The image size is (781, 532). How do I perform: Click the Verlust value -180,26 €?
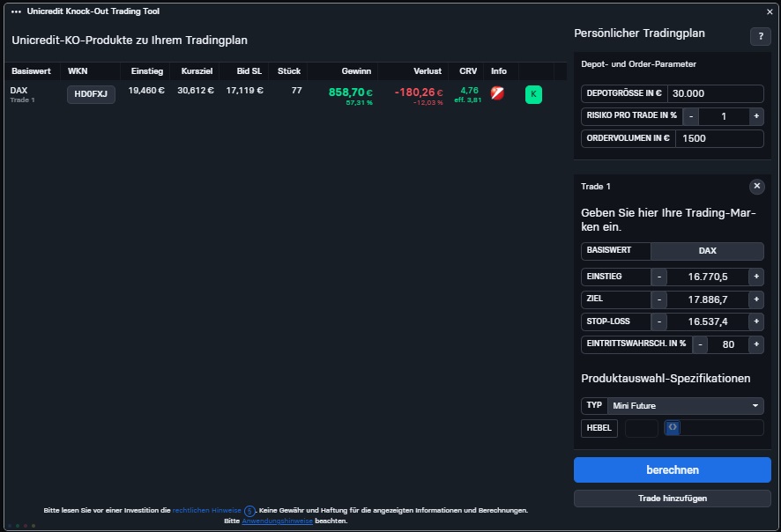click(x=419, y=92)
